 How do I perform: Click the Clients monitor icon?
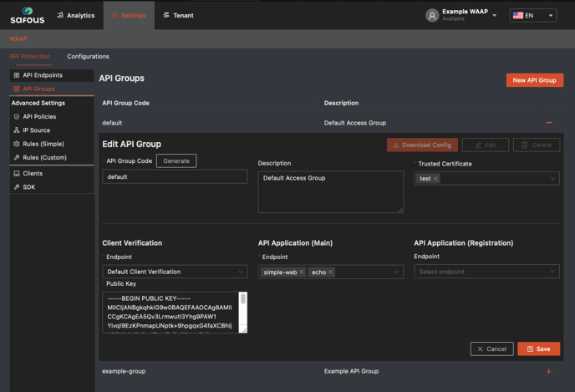[x=17, y=174]
